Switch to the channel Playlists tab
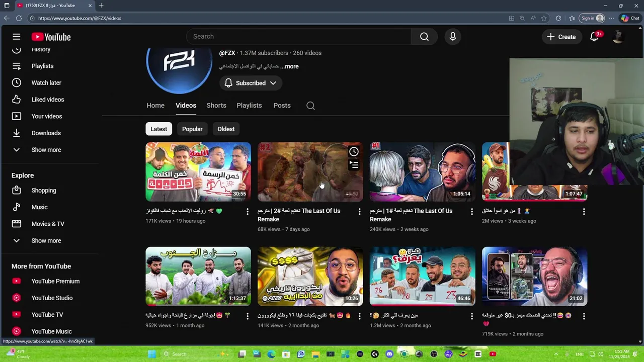The width and height of the screenshot is (644, 362). tap(249, 106)
